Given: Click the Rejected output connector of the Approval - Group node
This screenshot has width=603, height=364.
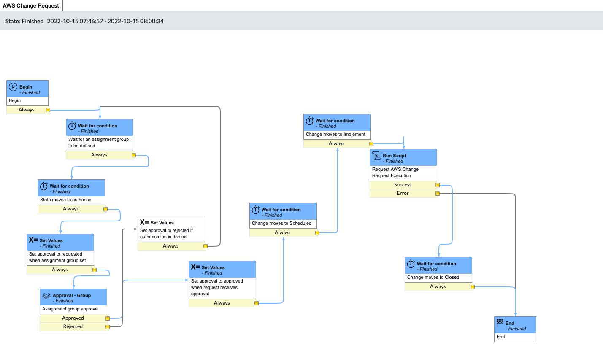Looking at the screenshot, I should point(107,326).
